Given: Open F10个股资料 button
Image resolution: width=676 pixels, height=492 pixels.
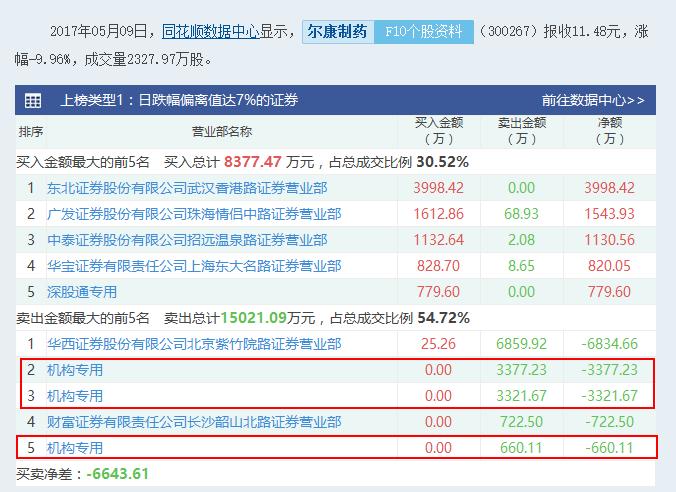Looking at the screenshot, I should (424, 31).
